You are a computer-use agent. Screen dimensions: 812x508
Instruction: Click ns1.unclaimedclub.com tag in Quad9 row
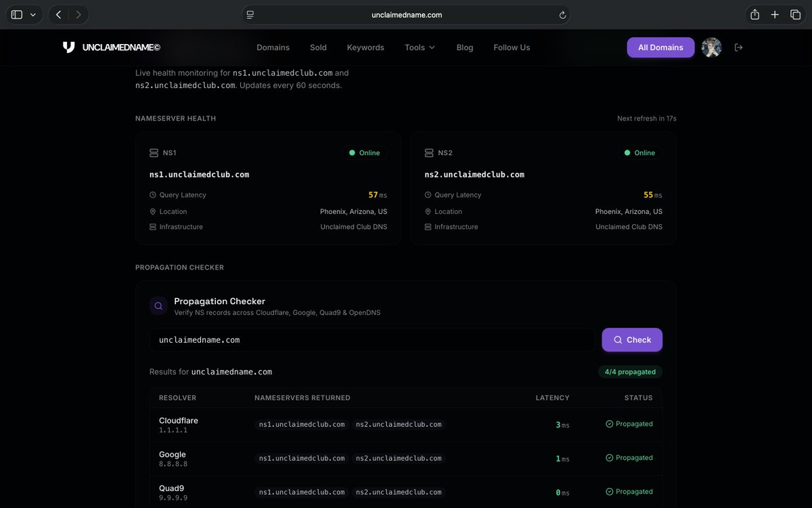pyautogui.click(x=302, y=492)
